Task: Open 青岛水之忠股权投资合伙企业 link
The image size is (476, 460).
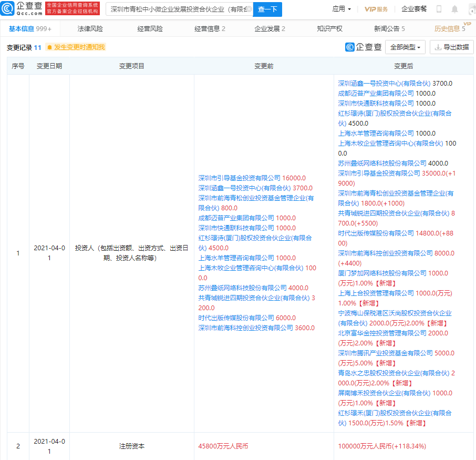Action: tap(394, 373)
